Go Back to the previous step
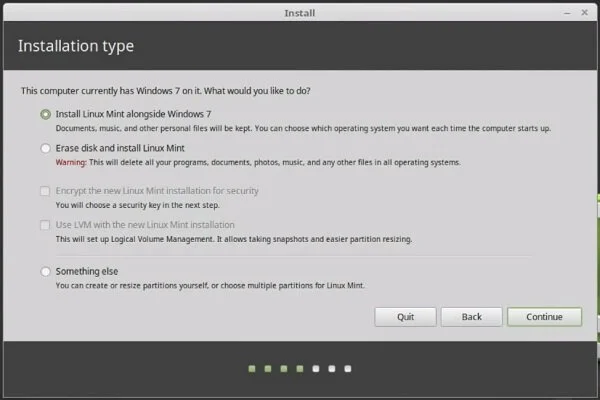 coord(471,317)
